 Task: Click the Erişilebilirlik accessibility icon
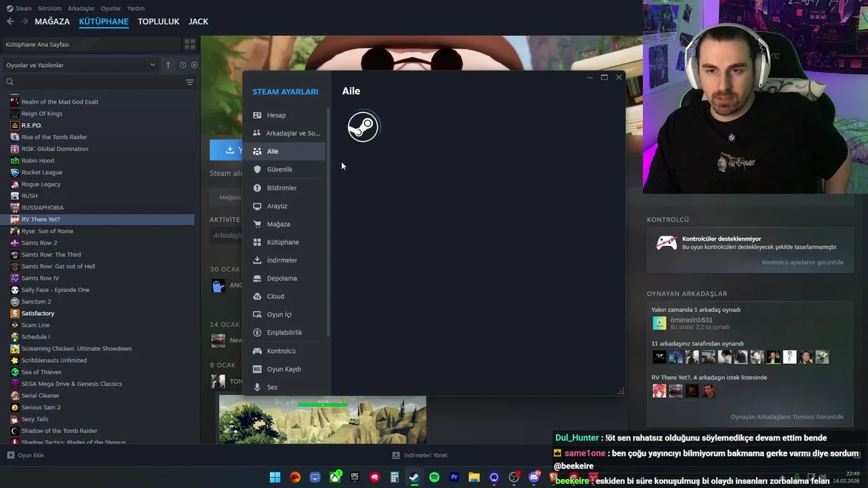coord(257,333)
